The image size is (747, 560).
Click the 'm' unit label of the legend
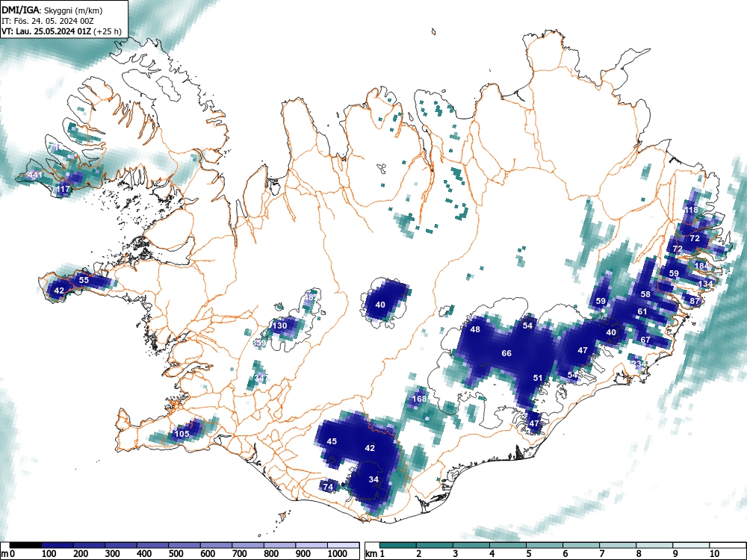coord(4,554)
